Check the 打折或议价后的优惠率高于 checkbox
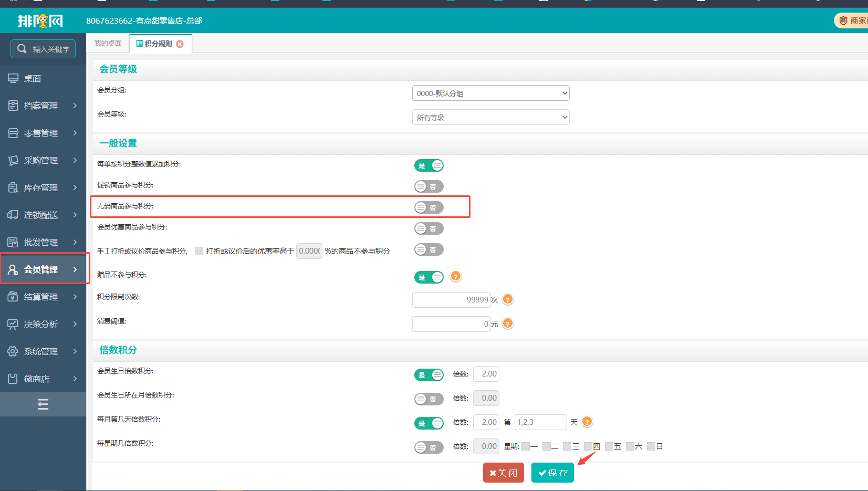Viewport: 868px width, 491px height. tap(199, 251)
